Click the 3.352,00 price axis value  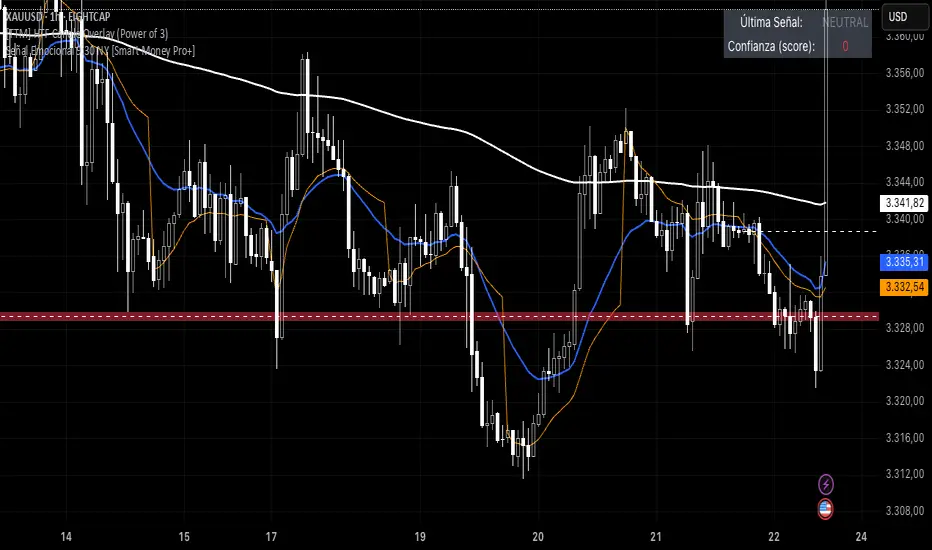click(905, 109)
